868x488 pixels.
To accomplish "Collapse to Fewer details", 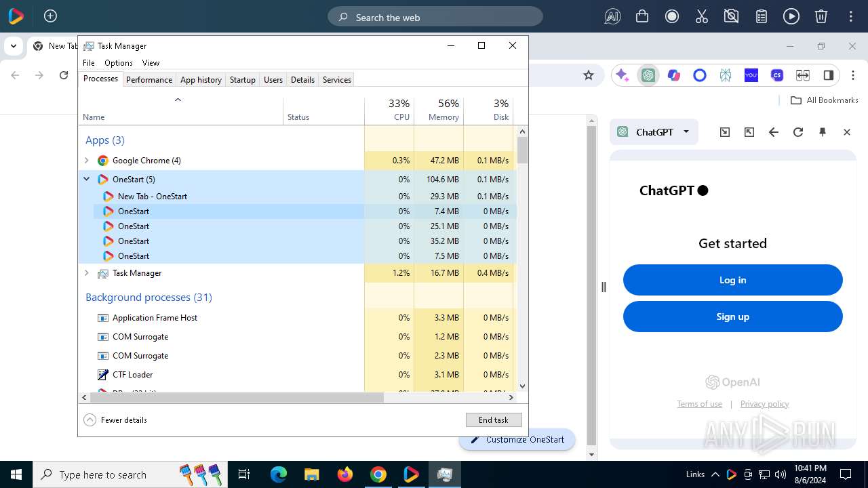I will pyautogui.click(x=115, y=420).
